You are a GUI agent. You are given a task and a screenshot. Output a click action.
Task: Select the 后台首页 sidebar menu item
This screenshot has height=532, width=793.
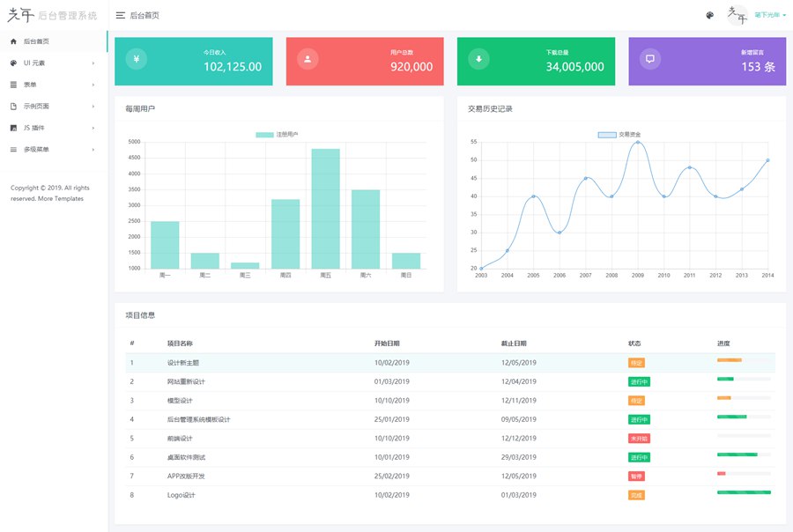click(54, 41)
